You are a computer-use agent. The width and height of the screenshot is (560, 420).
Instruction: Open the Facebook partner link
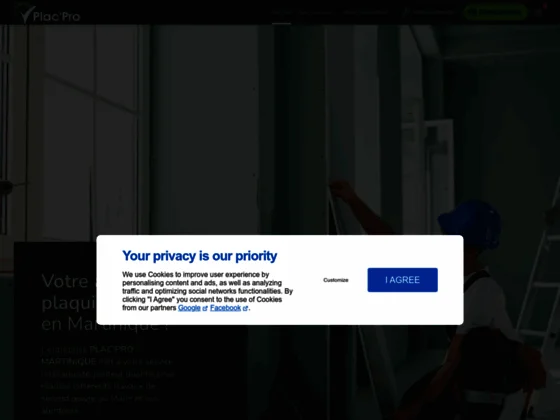click(225, 308)
